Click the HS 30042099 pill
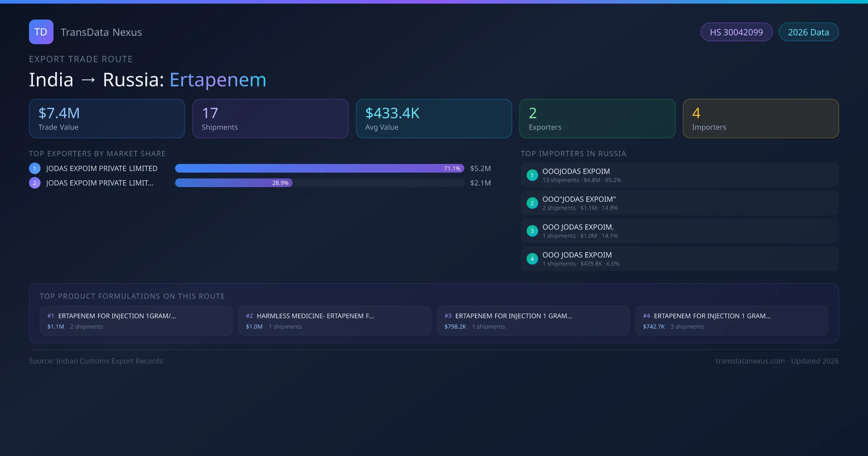Viewport: 868px width, 456px height. [x=736, y=32]
